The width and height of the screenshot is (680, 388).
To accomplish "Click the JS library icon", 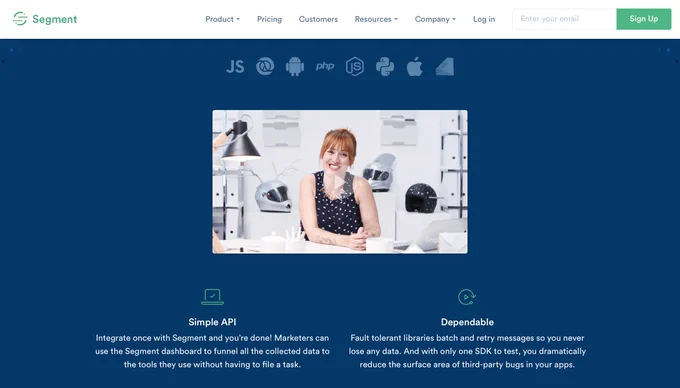I will [x=235, y=67].
